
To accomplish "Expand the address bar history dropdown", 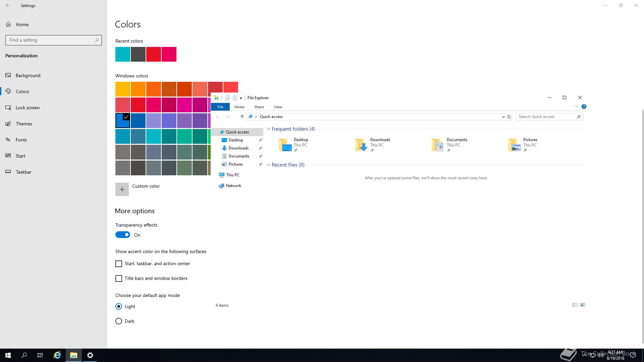I will 503,117.
